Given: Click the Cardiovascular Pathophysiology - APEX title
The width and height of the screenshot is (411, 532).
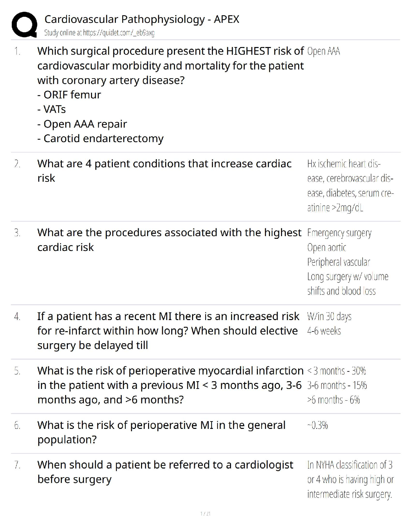Looking at the screenshot, I should (x=142, y=19).
